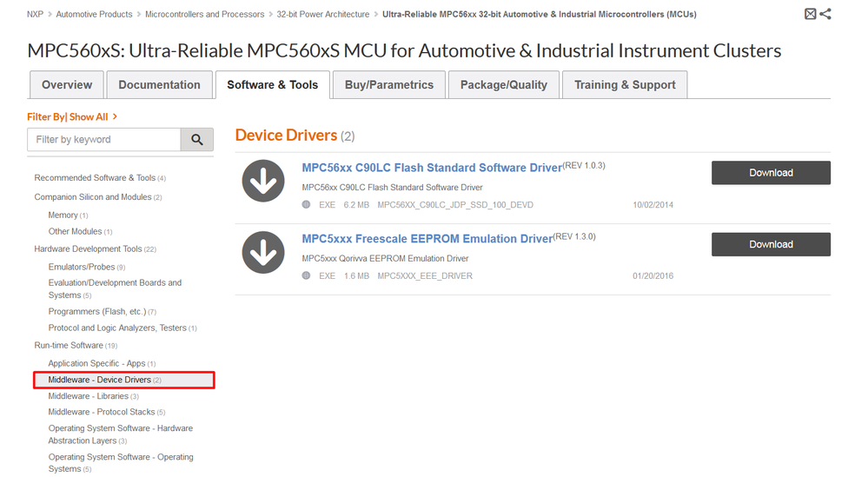Click the MPC56xx C90LC download arrow icon

tap(262, 182)
